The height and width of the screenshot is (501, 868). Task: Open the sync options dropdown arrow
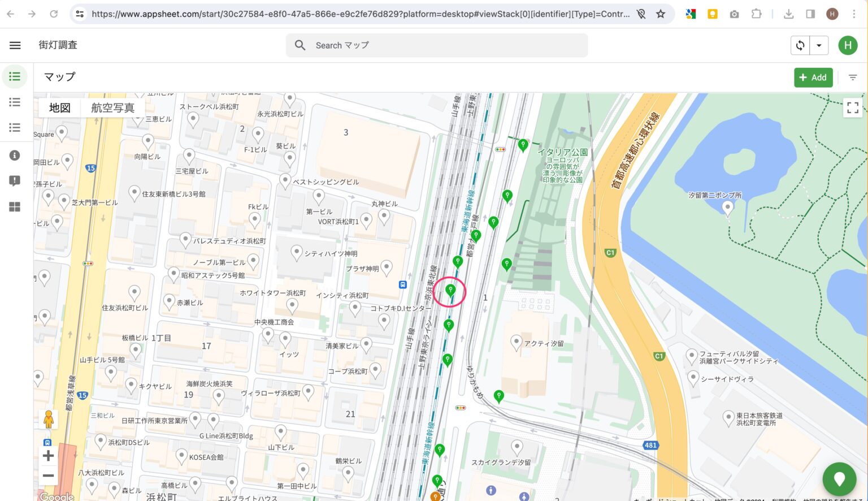(819, 45)
